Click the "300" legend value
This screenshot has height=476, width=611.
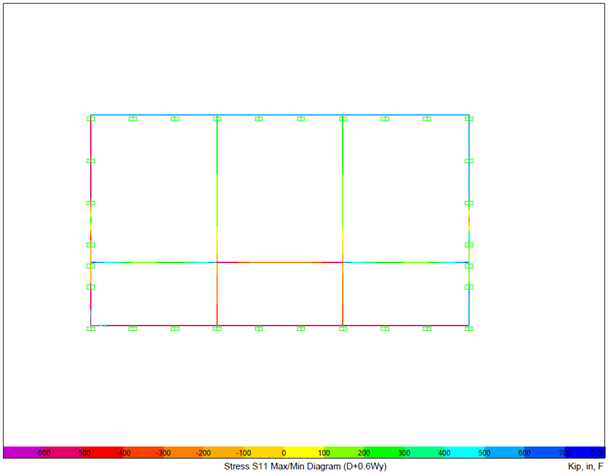click(404, 453)
